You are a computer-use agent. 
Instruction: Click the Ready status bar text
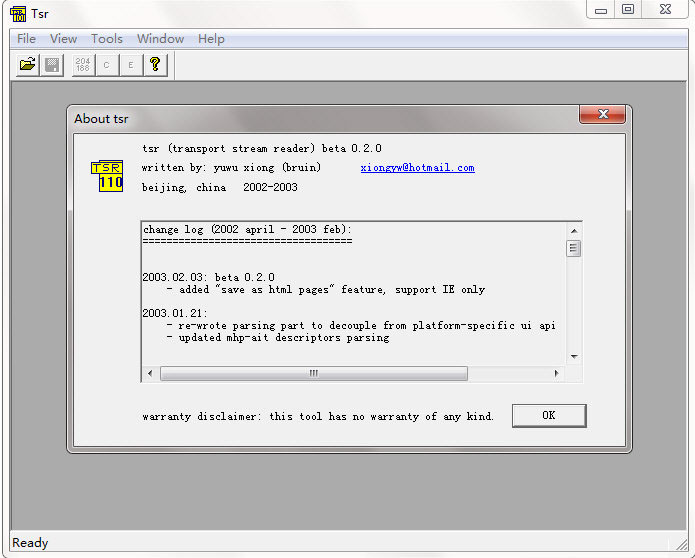point(30,542)
